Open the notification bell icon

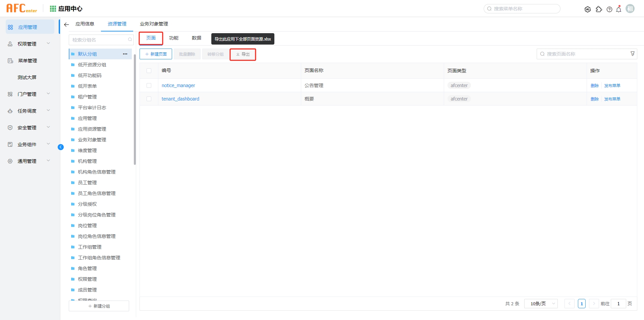(619, 9)
